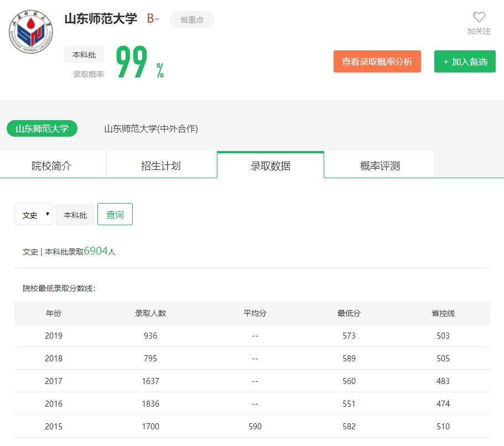Screen dimensions: 504x446
Task: Click provincial line 503
Action: (x=443, y=336)
